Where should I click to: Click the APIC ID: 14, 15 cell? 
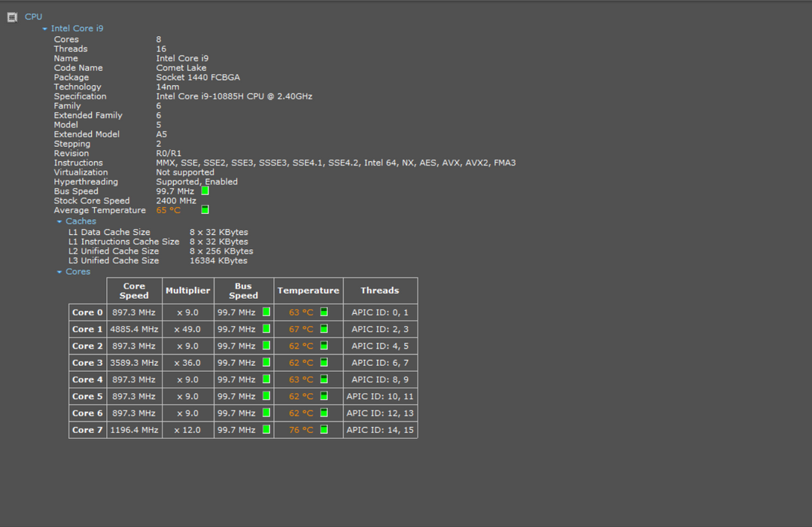coord(380,430)
